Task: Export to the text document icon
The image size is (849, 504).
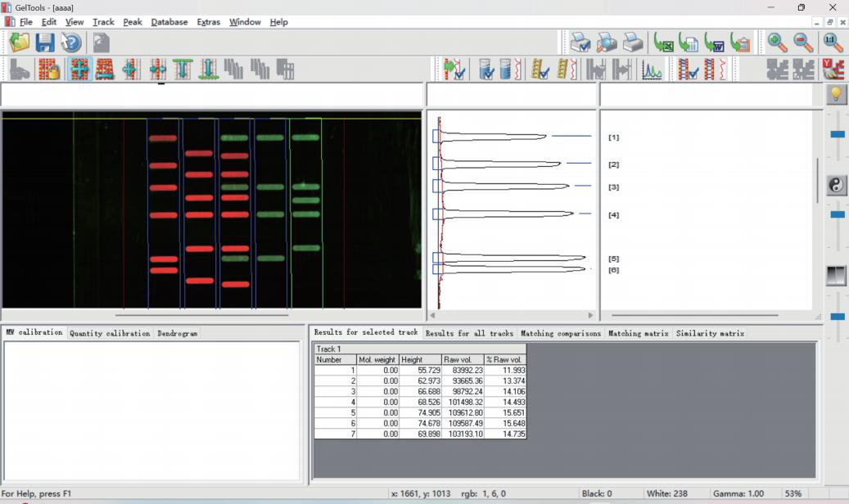Action: pyautogui.click(x=689, y=43)
